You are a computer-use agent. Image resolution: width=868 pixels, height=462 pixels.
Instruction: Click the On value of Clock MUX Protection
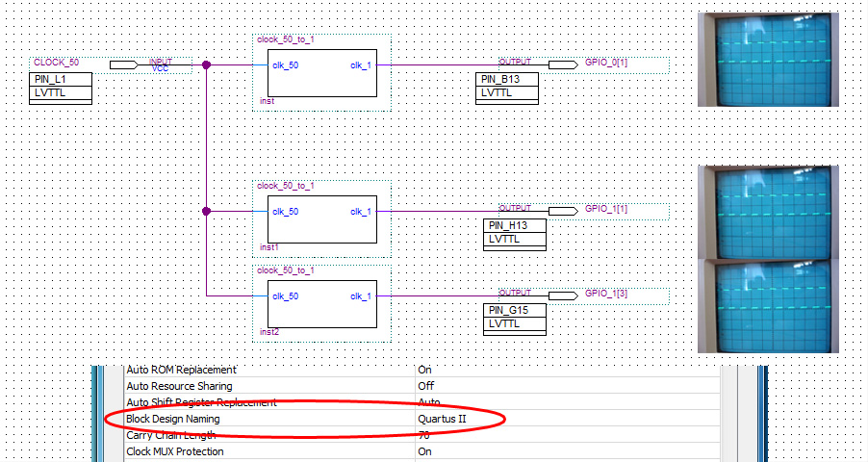tap(424, 451)
